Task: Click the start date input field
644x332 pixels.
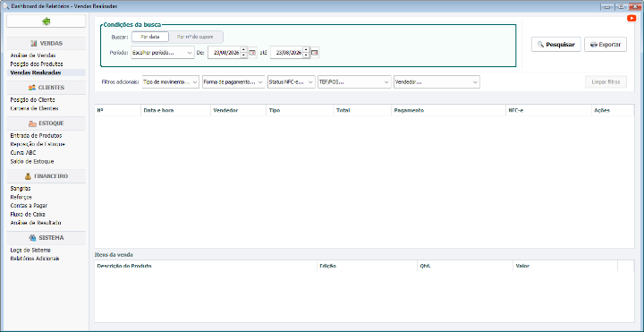Action: pos(224,53)
